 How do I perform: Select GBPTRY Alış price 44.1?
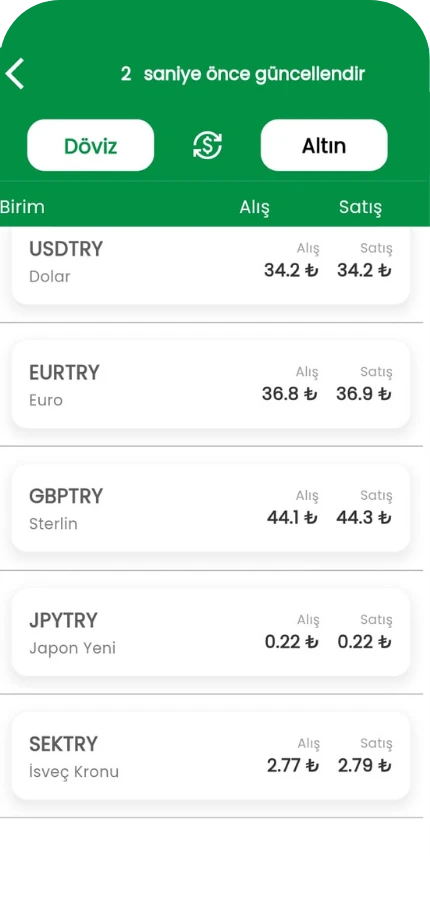[x=292, y=518]
